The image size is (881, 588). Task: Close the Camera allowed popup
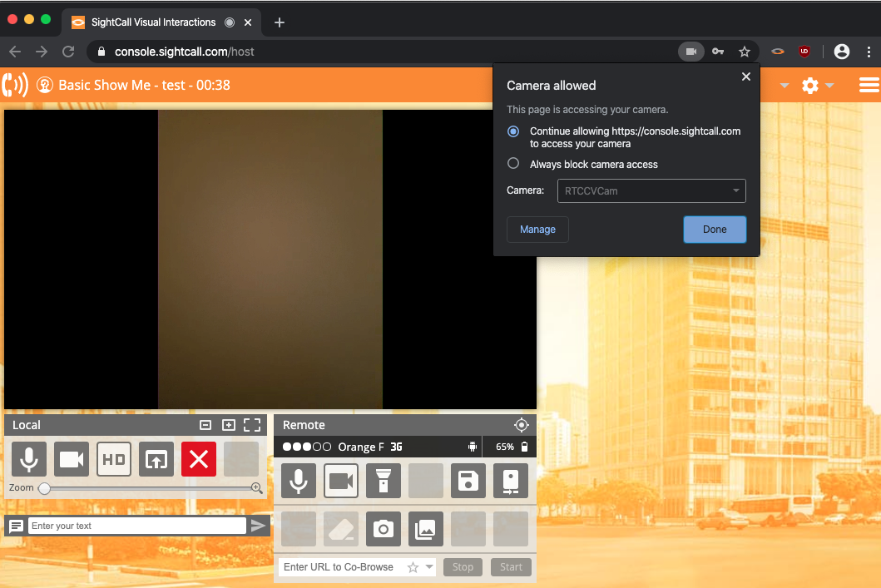coord(746,77)
